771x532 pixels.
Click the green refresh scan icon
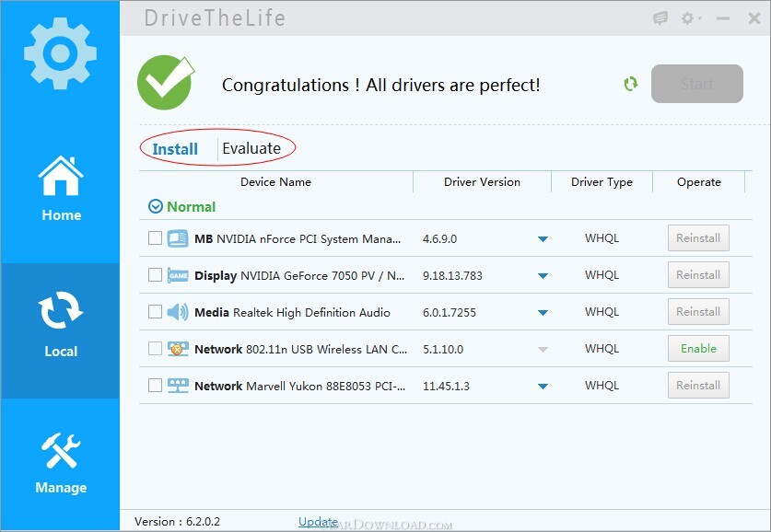[630, 84]
